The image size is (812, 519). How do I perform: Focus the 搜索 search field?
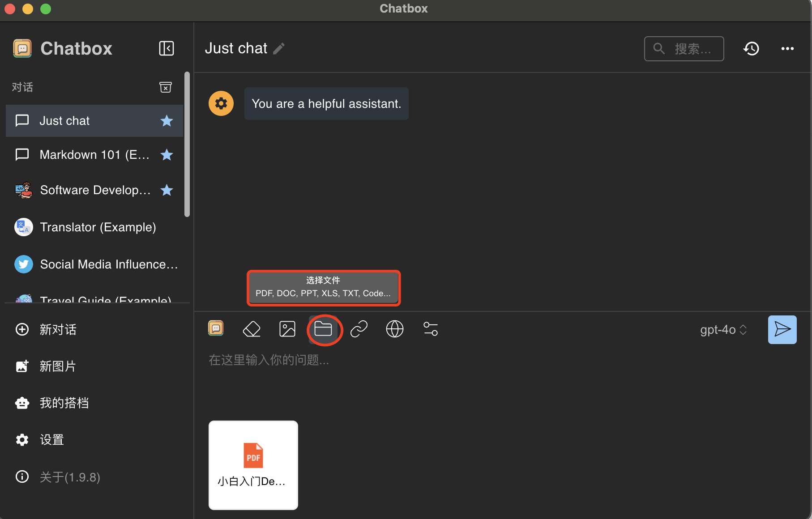pos(684,48)
